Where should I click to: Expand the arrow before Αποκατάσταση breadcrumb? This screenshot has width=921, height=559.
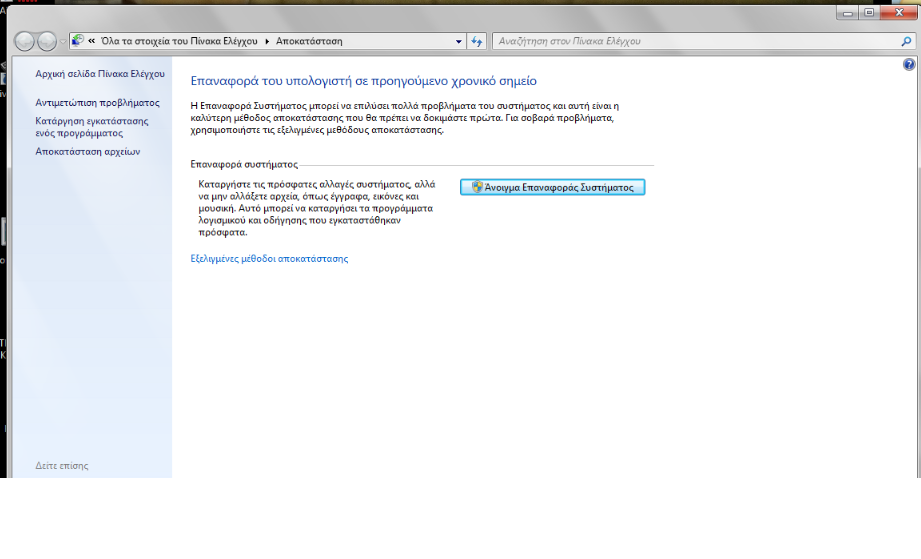tap(267, 41)
